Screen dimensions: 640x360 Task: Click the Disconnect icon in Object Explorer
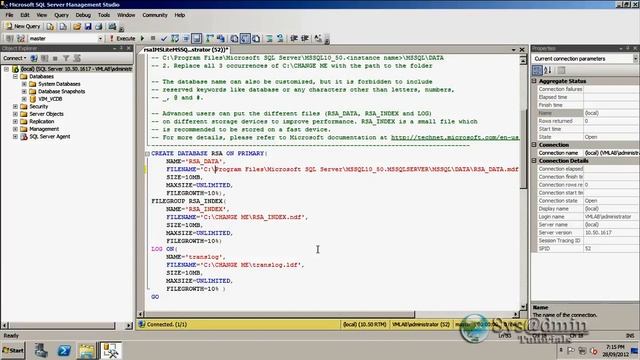point(44,58)
